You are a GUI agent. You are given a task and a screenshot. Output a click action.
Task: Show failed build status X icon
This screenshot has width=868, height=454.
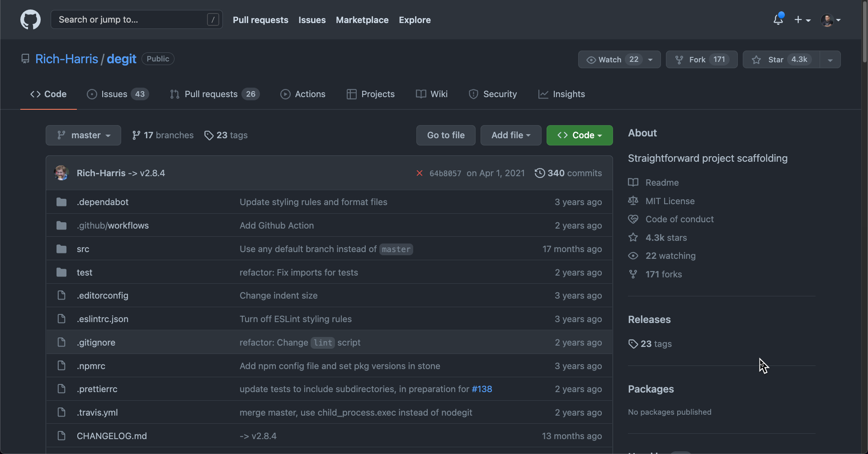[420, 173]
